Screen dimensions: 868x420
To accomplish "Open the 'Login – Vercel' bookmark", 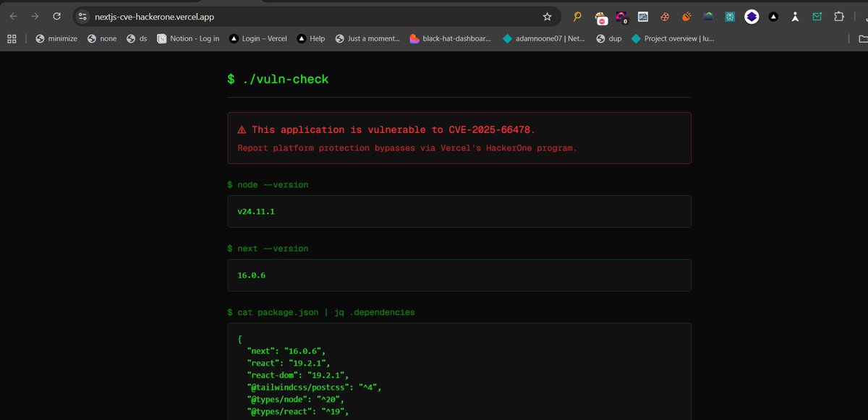I will pos(258,39).
